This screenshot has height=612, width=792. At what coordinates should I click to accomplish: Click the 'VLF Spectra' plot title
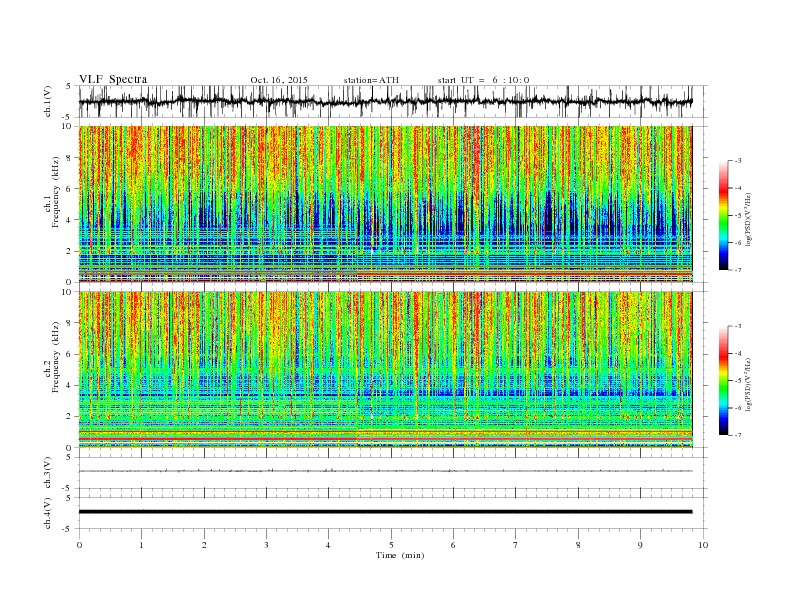[113, 79]
